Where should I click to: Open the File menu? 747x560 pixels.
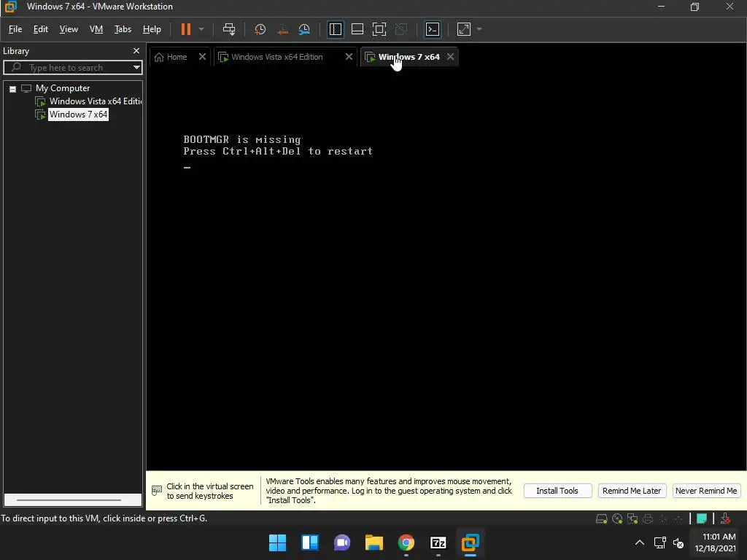pyautogui.click(x=15, y=29)
